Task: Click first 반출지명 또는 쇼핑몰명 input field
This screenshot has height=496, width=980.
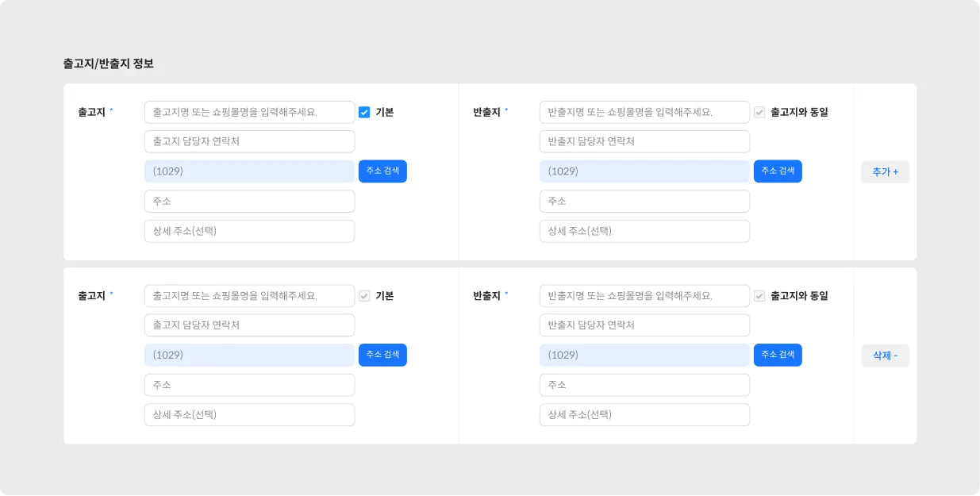Action: [x=644, y=112]
